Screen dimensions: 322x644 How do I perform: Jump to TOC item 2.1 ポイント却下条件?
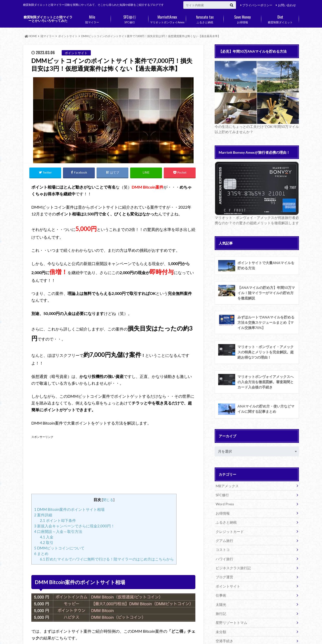58,521
